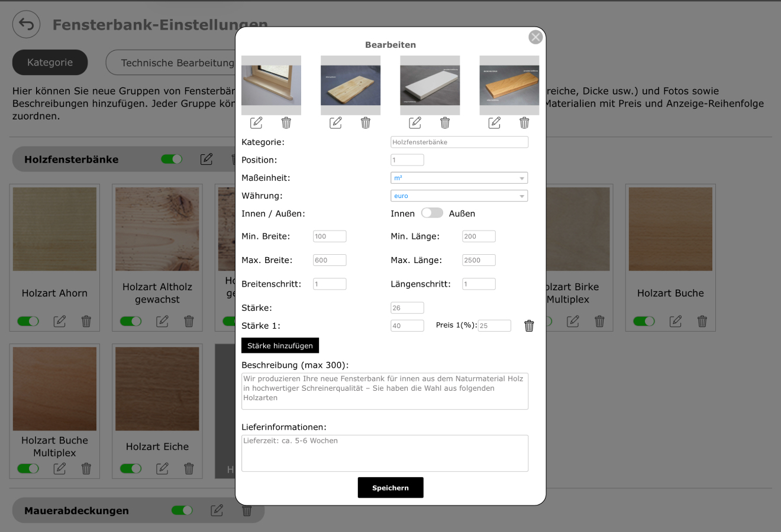
Task: Edit the Mauerabdeckungen group
Action: [x=217, y=510]
